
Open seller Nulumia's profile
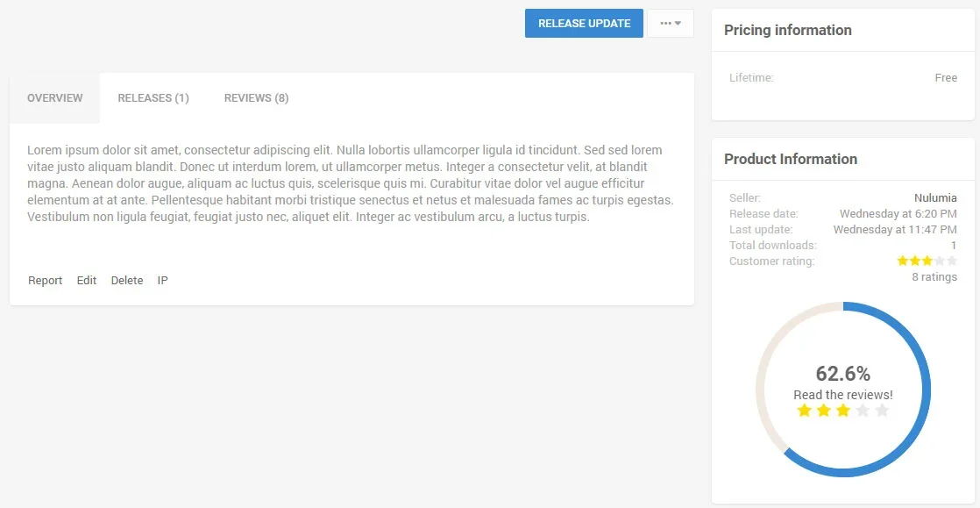(x=935, y=198)
